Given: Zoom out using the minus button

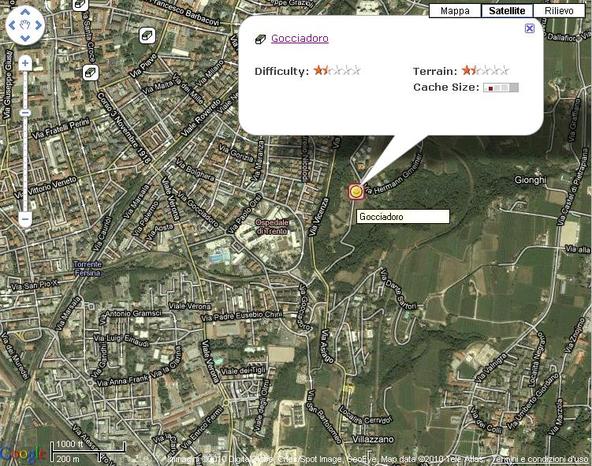Looking at the screenshot, I should [25, 218].
